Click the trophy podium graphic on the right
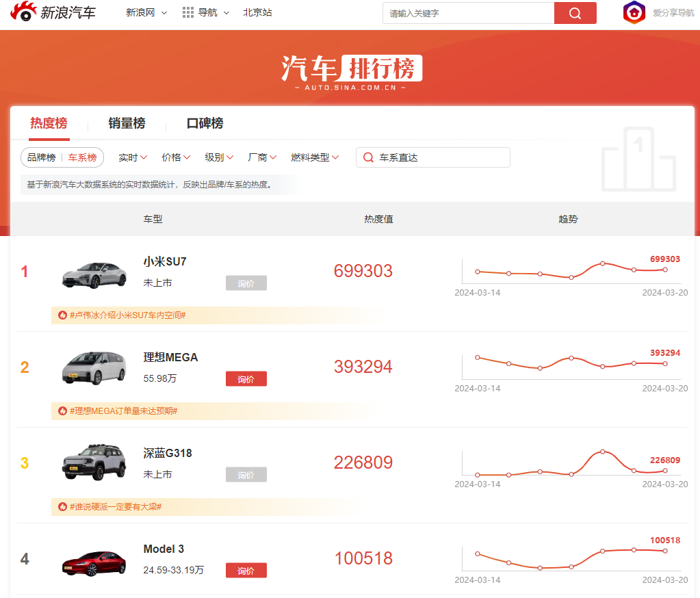The image size is (700, 598). click(x=638, y=166)
